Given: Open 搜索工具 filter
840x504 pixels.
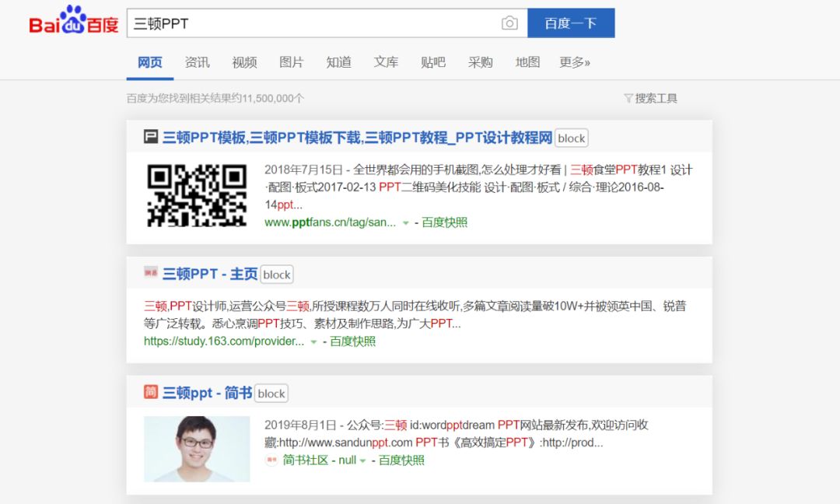Looking at the screenshot, I should (x=651, y=98).
